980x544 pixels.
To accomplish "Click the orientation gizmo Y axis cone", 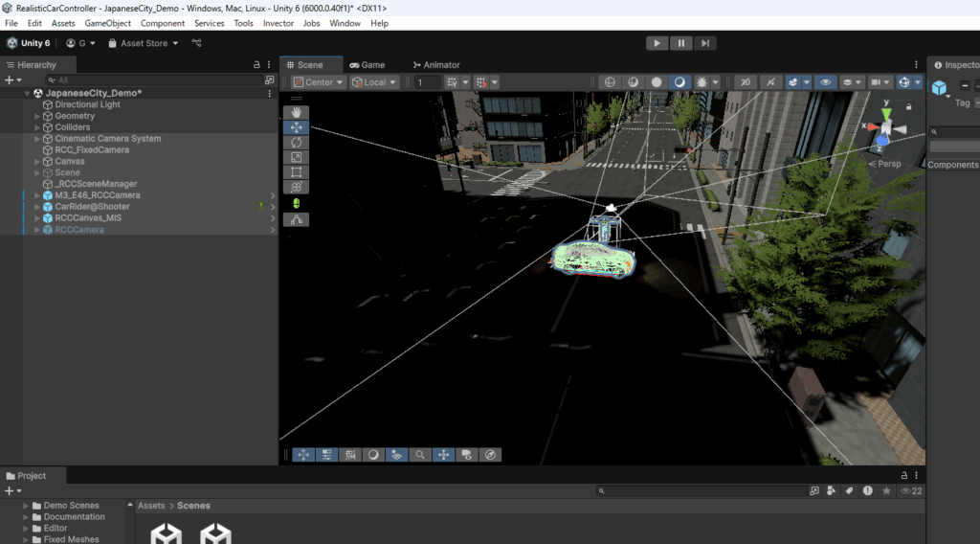I will pos(886,113).
